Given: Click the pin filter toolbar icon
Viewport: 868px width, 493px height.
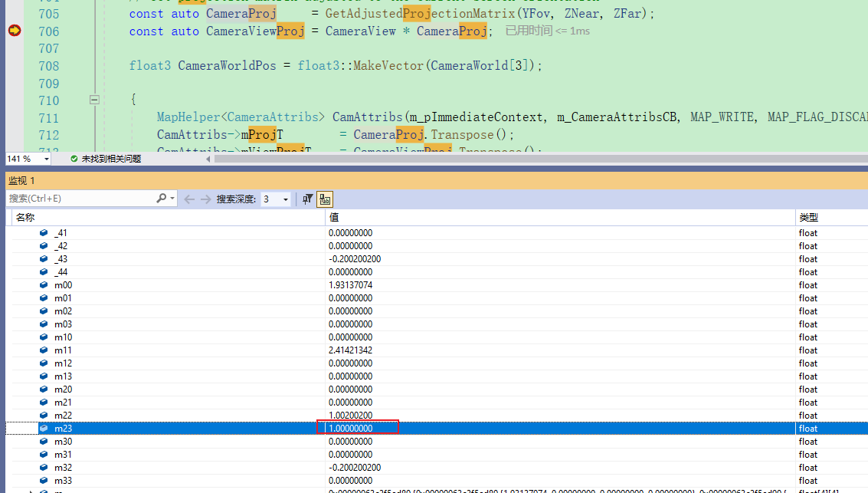Looking at the screenshot, I should click(x=308, y=199).
